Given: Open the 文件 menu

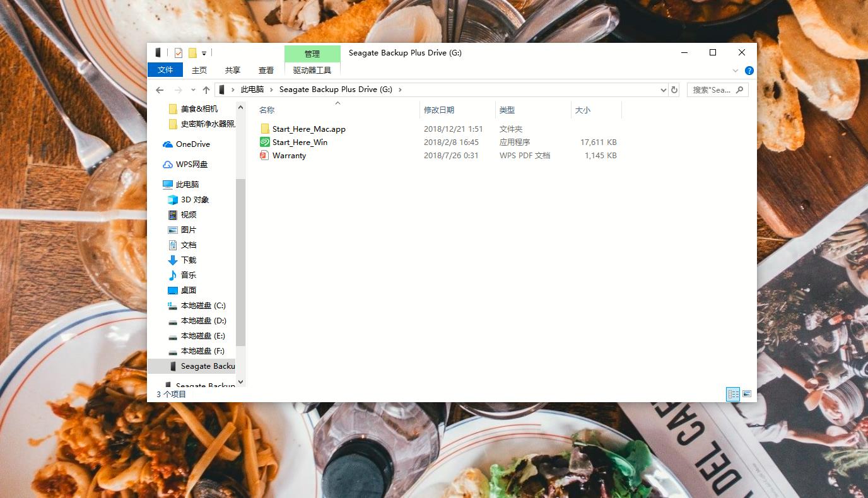Looking at the screenshot, I should [x=165, y=70].
